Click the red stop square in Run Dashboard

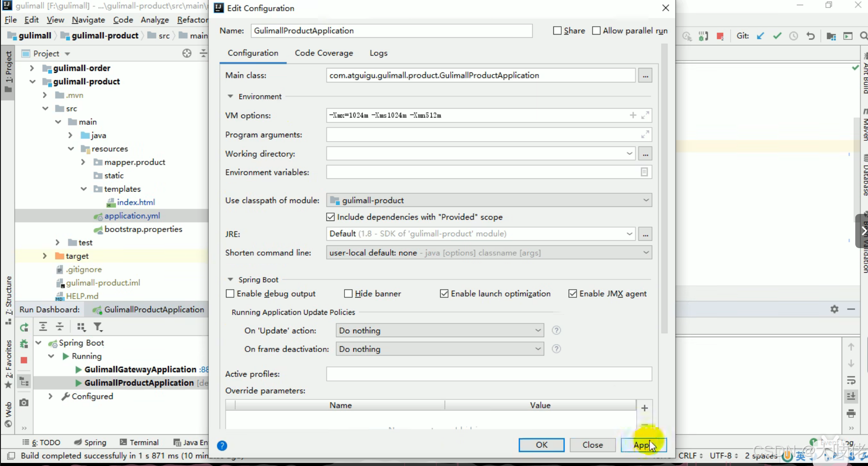point(24,360)
